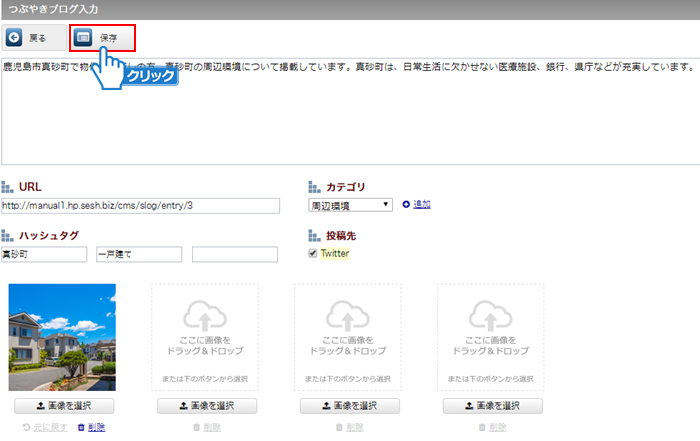The image size is (700, 441).
Task: Click the second image drop zone cloud icon
Action: (x=205, y=317)
